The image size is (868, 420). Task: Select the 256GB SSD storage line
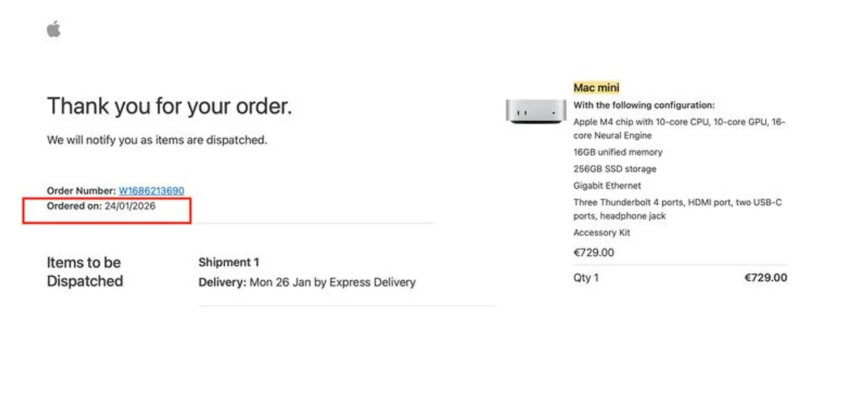click(x=615, y=169)
